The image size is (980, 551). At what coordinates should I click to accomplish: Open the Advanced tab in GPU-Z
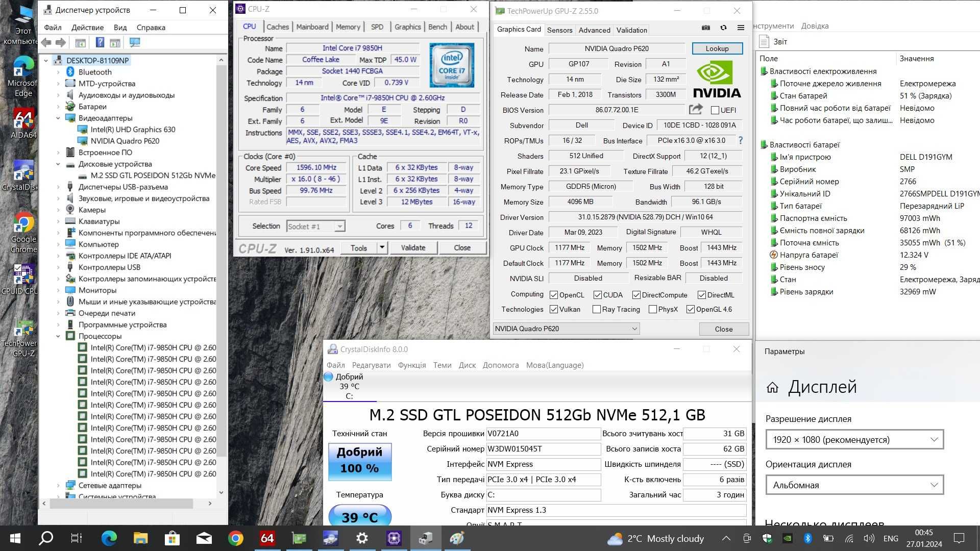594,30
